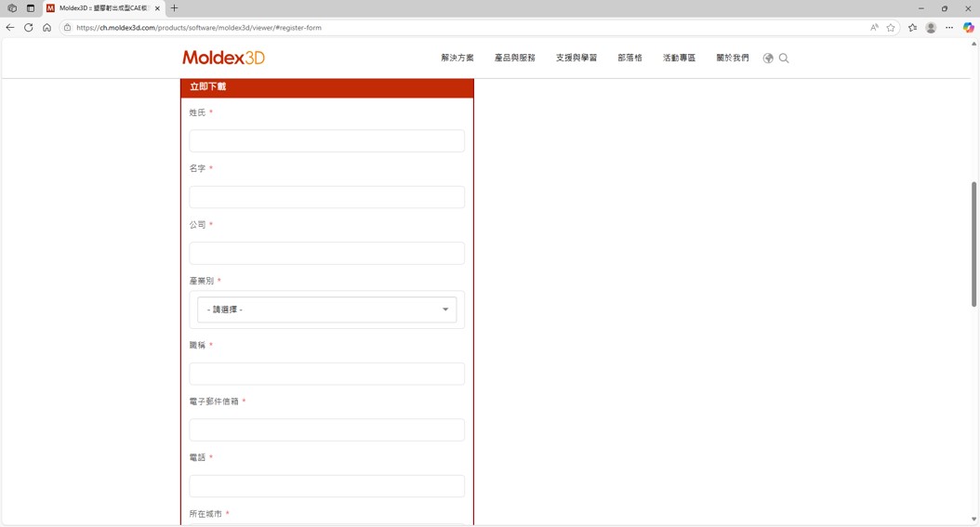Click the 立即下載 form header
The width and height of the screenshot is (980, 527).
click(327, 87)
